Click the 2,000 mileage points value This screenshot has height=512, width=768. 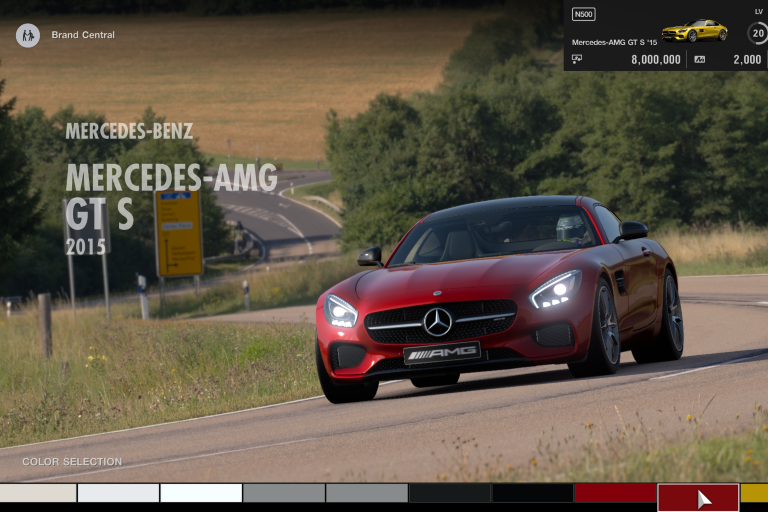[x=747, y=60]
